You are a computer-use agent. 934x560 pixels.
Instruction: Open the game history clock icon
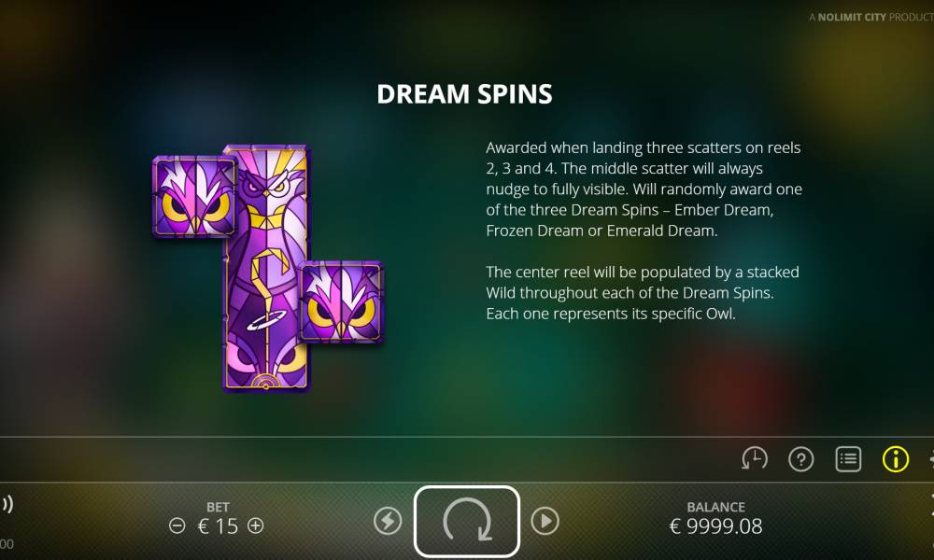(x=754, y=459)
